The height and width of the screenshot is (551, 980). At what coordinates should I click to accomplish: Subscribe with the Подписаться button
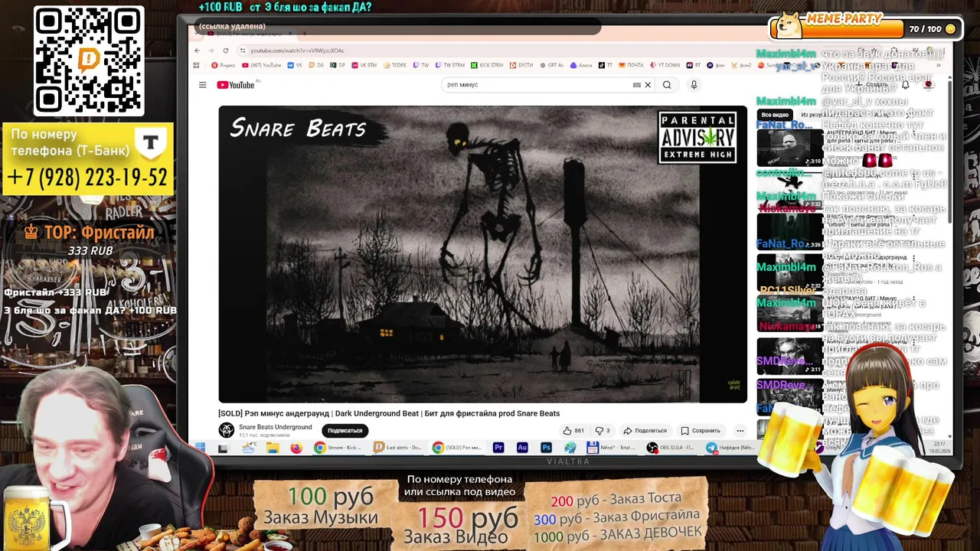(x=345, y=431)
